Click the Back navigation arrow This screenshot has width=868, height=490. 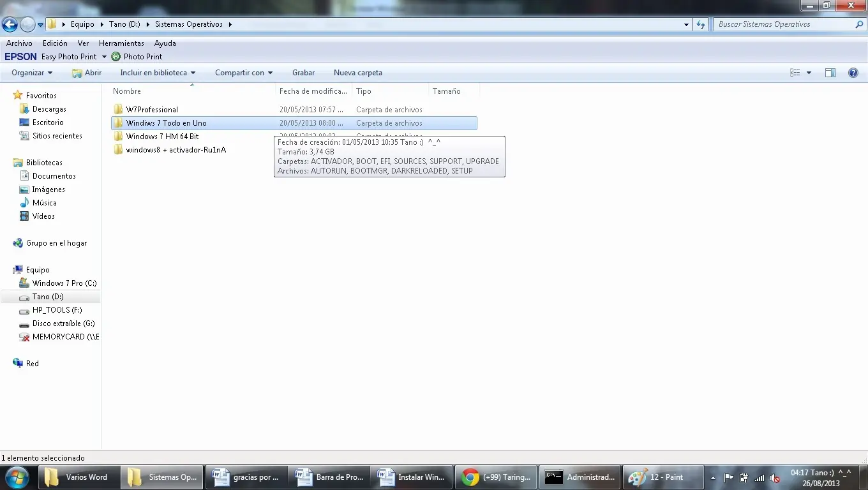click(x=10, y=24)
